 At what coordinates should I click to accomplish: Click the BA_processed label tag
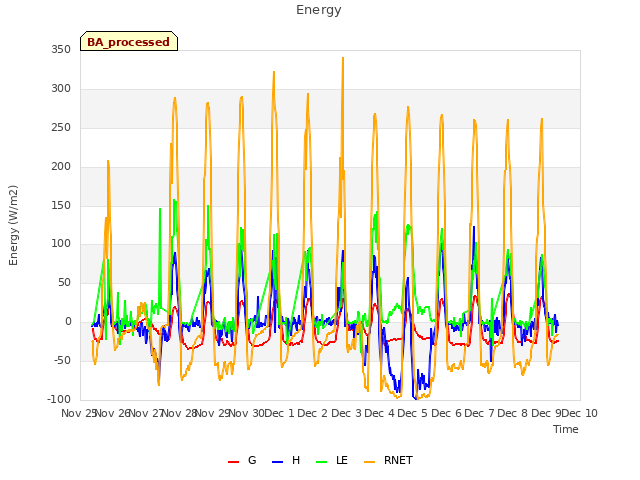point(129,41)
